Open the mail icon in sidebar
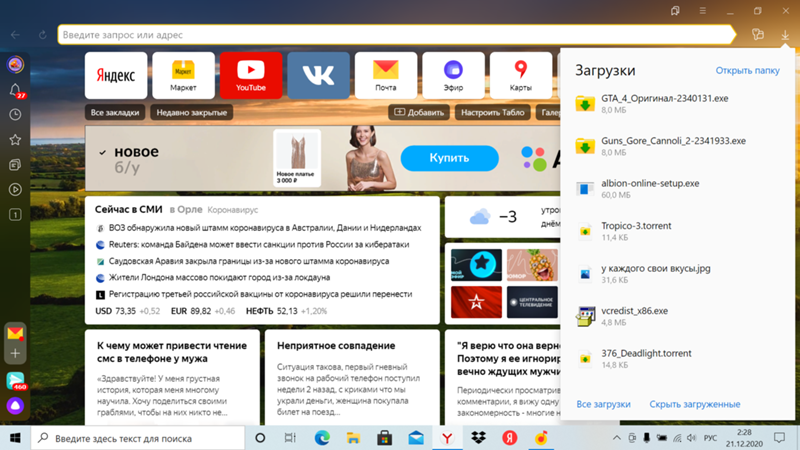 15,333
